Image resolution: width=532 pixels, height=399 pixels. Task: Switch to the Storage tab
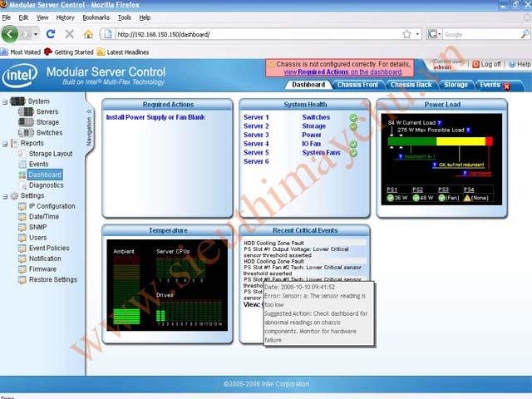click(x=456, y=85)
